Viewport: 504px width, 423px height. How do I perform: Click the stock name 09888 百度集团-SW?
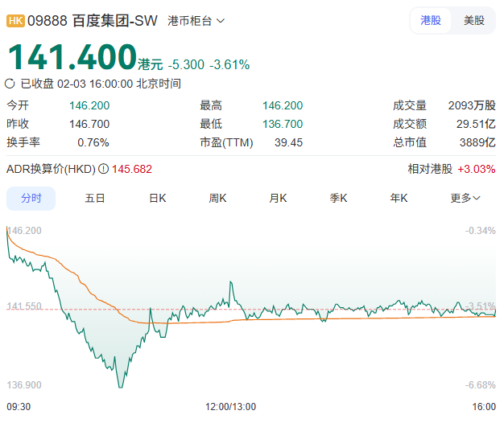click(x=93, y=21)
